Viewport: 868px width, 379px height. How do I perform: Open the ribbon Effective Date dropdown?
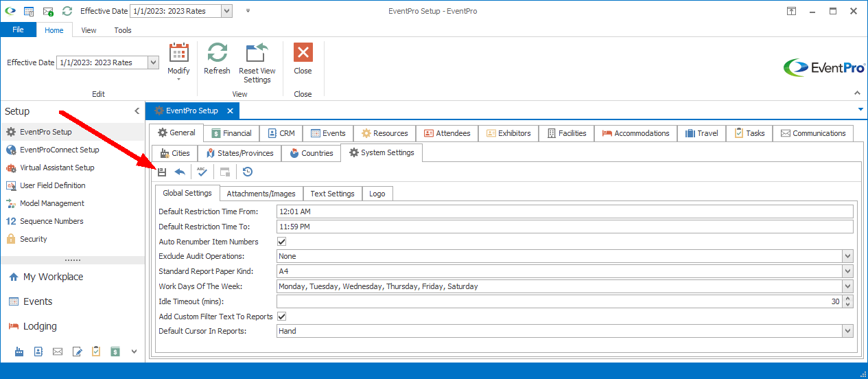(x=154, y=62)
